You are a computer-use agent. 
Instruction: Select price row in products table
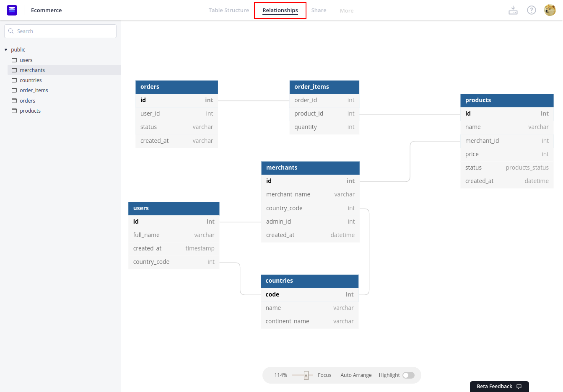tap(507, 154)
